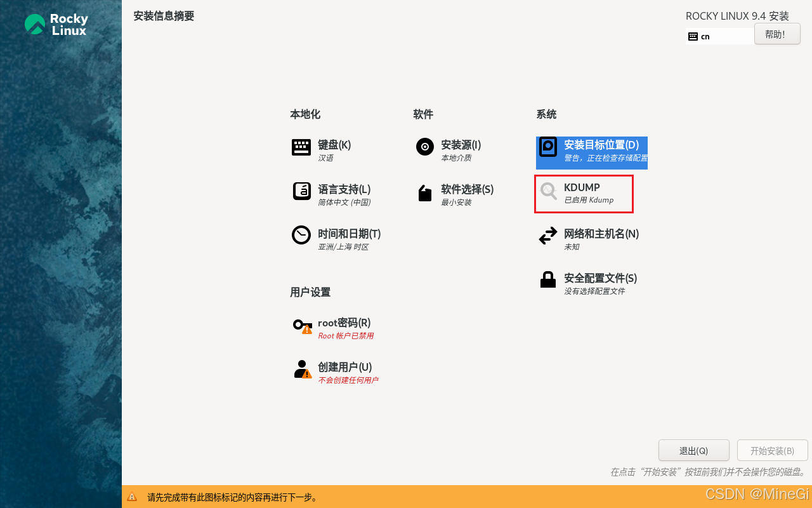
Task: Click the 没有选择配置文件 status text
Action: pyautogui.click(x=594, y=291)
